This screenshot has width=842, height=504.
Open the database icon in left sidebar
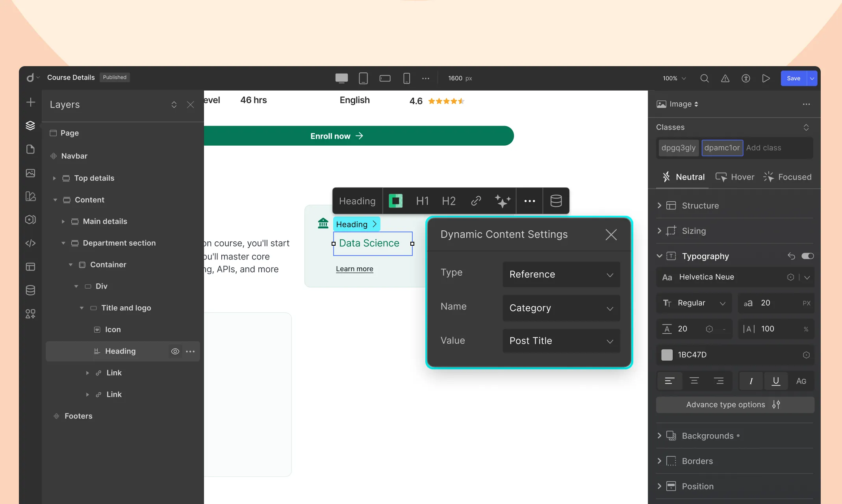30,290
